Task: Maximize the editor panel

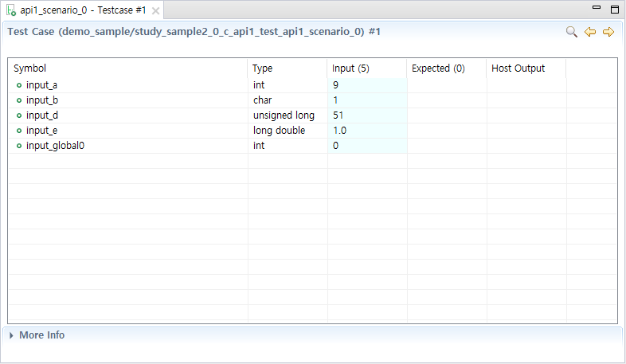Action: 615,10
